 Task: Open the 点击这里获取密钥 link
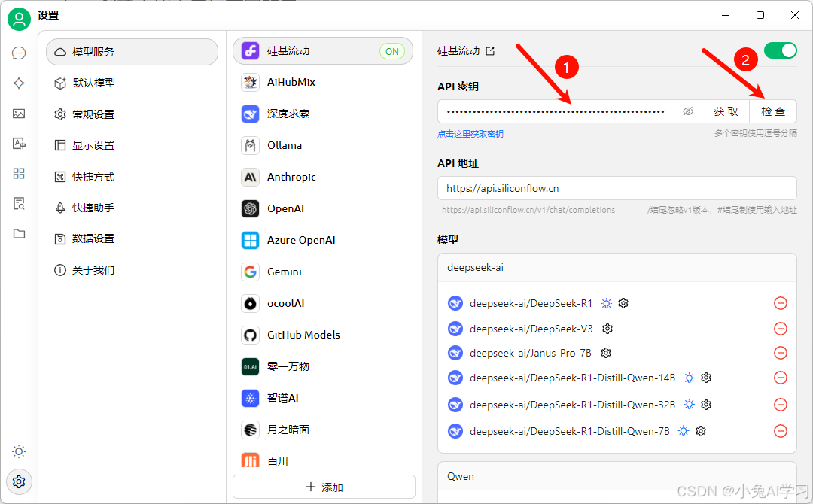pyautogui.click(x=470, y=134)
